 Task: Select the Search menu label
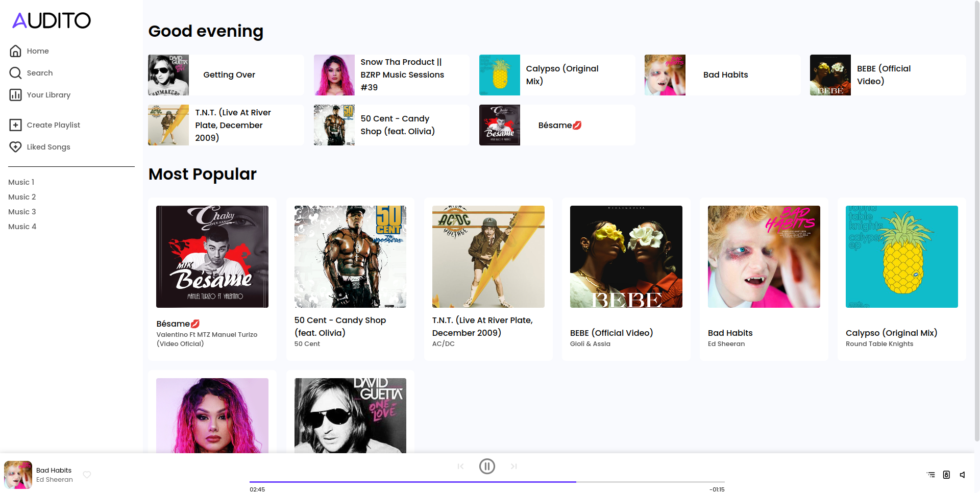coord(40,73)
